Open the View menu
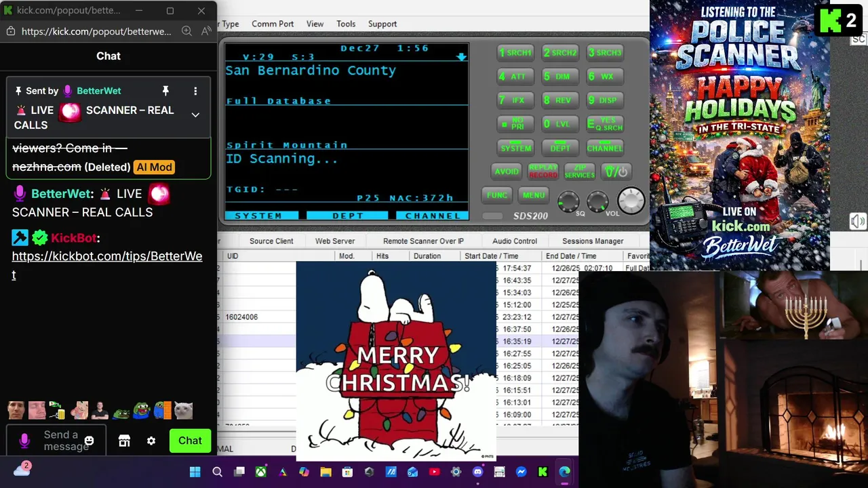The image size is (868, 488). (x=315, y=24)
